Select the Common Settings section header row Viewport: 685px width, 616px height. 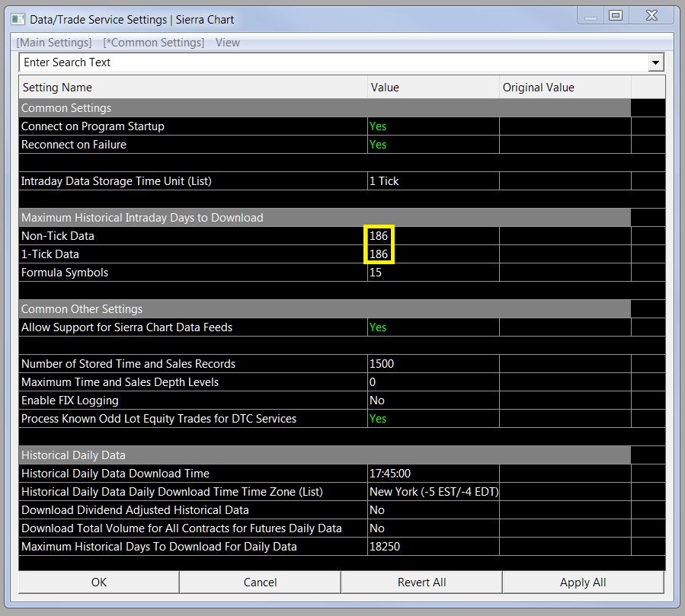(325, 108)
